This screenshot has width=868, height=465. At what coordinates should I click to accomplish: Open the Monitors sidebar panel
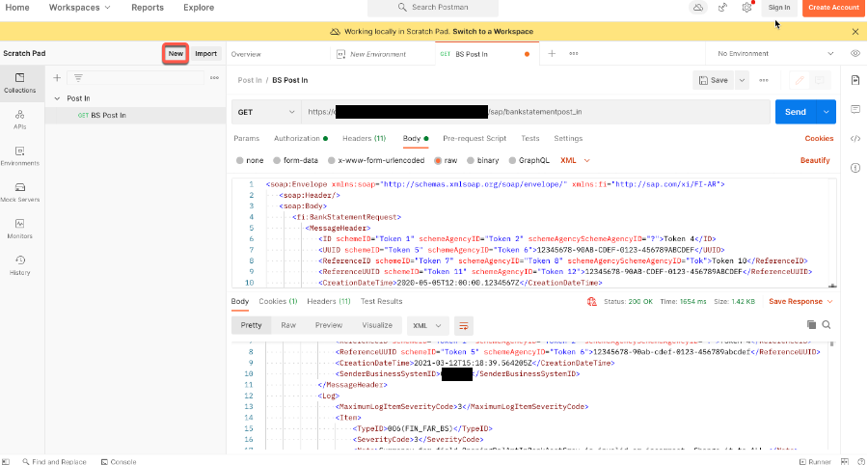20,229
